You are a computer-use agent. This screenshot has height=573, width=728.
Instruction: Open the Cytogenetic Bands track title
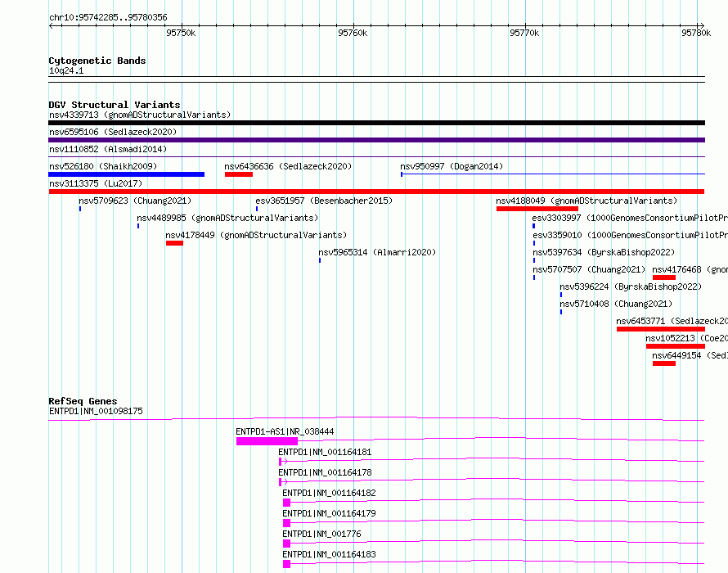pos(97,61)
